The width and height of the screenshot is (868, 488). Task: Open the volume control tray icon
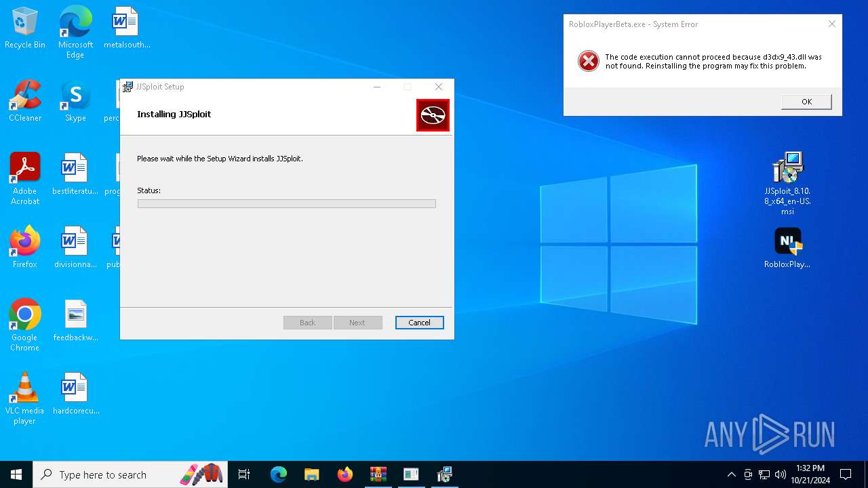point(781,474)
